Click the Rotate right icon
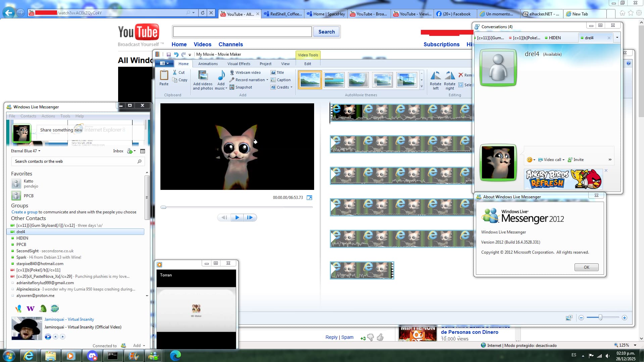This screenshot has height=362, width=644. (449, 76)
